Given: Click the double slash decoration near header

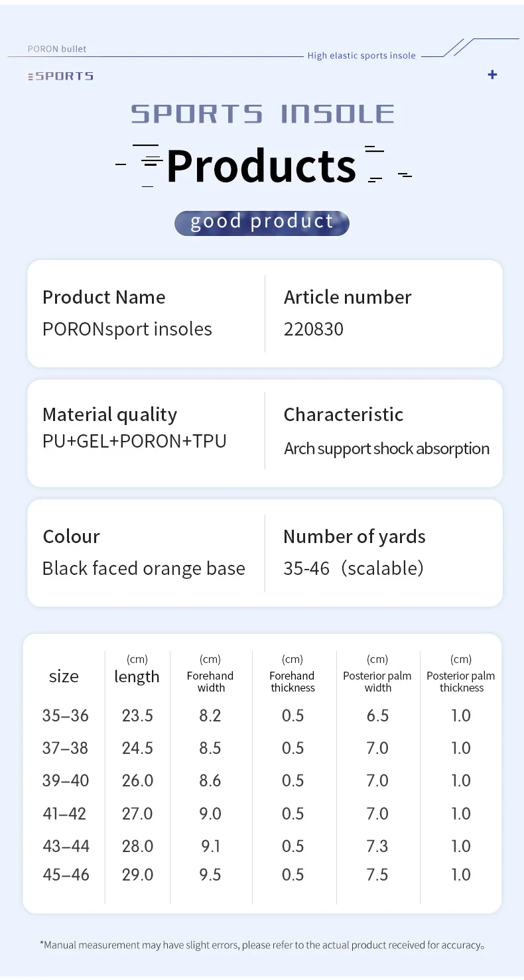Looking at the screenshot, I should click(x=458, y=47).
